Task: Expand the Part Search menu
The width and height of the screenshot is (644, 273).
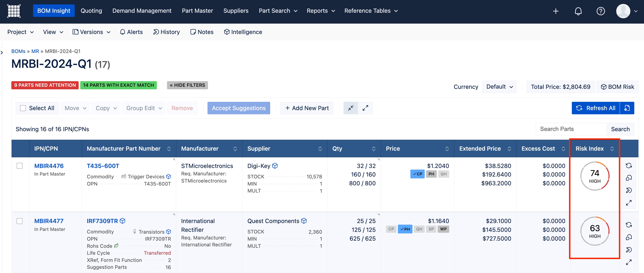Action: (278, 11)
